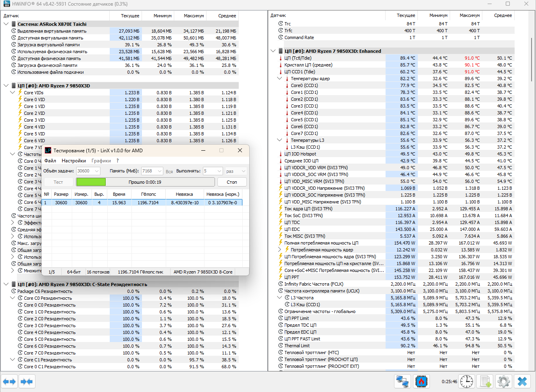The image size is (536, 392).
Task: Click 'AMD Ryzen 7 9850X3D 8-Core' status text
Action: (x=203, y=272)
